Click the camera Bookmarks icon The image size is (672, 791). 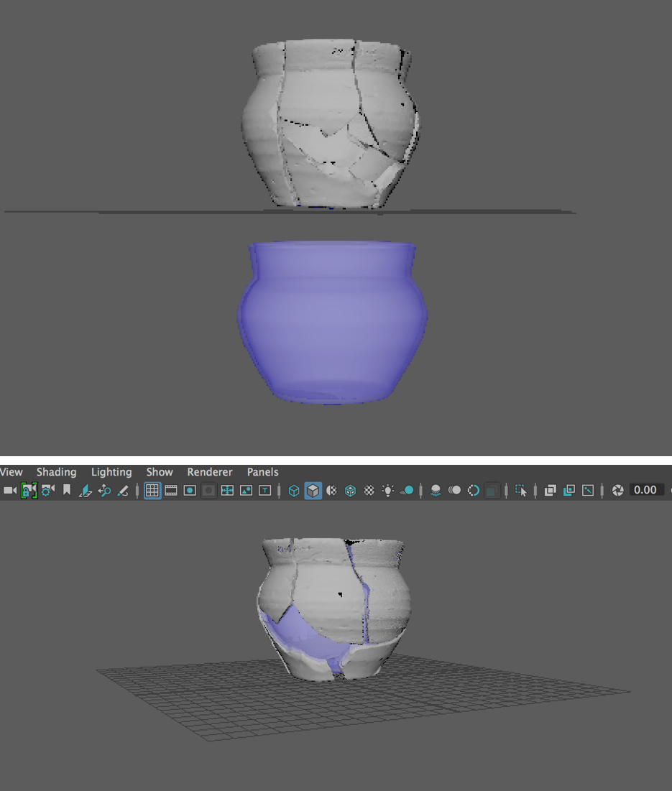67,491
